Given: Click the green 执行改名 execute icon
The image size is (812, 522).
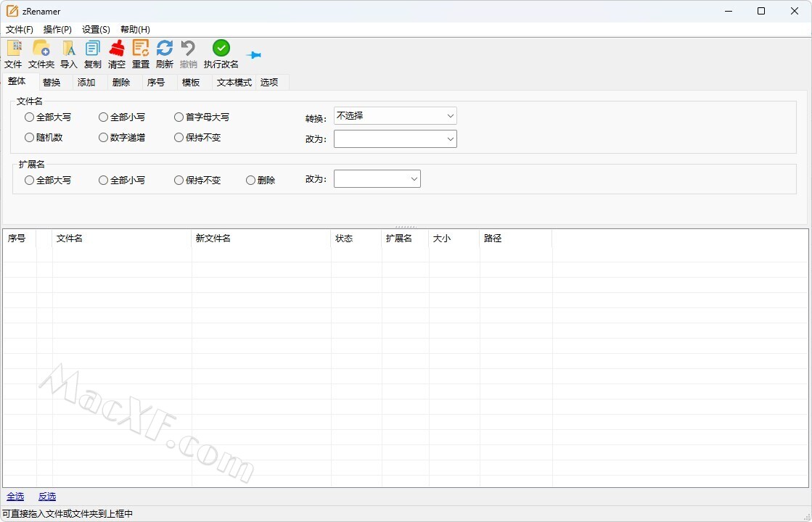Looking at the screenshot, I should [x=221, y=48].
